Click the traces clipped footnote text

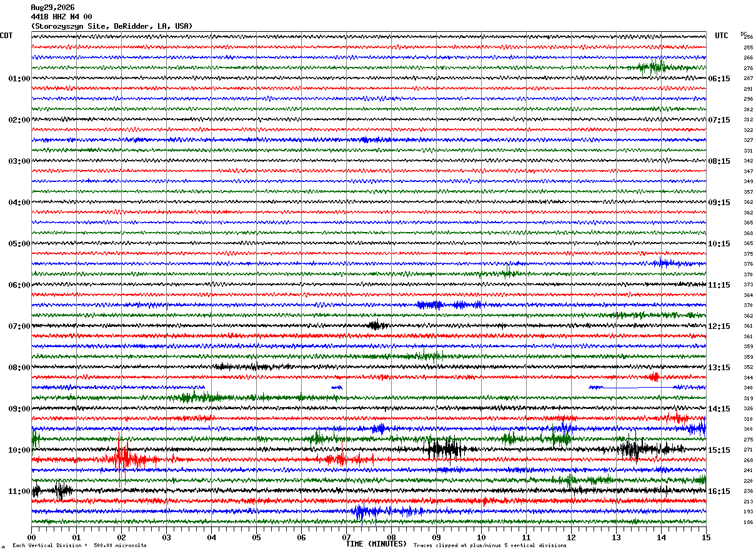[490, 545]
